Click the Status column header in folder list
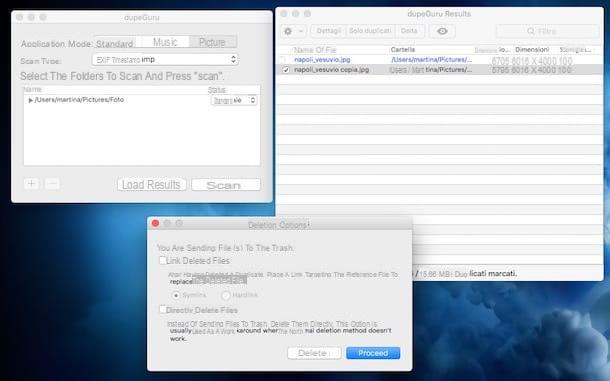The width and height of the screenshot is (610, 381). [x=216, y=90]
